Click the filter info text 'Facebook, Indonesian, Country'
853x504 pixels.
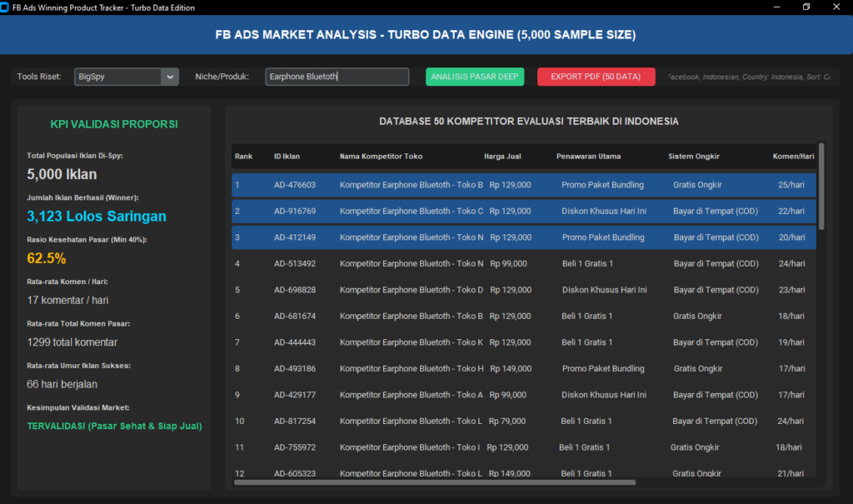[749, 77]
